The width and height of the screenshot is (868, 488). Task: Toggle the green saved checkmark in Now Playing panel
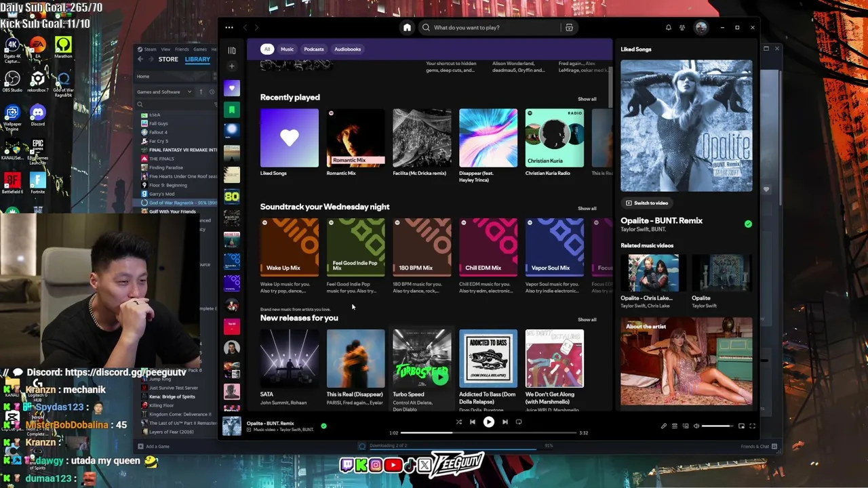click(x=748, y=224)
